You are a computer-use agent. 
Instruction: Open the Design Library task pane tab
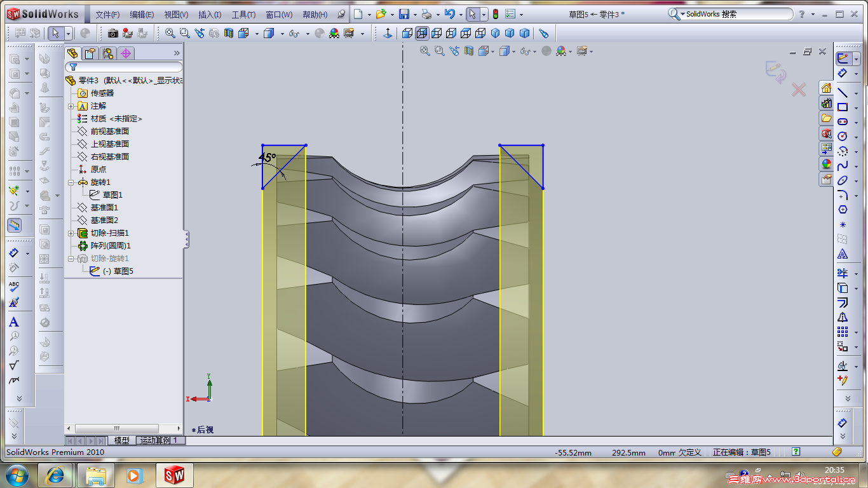click(826, 103)
